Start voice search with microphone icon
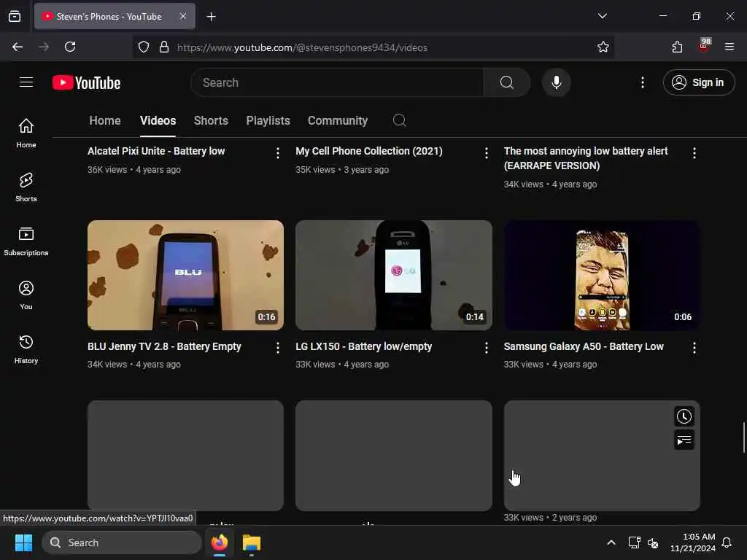 (x=556, y=82)
